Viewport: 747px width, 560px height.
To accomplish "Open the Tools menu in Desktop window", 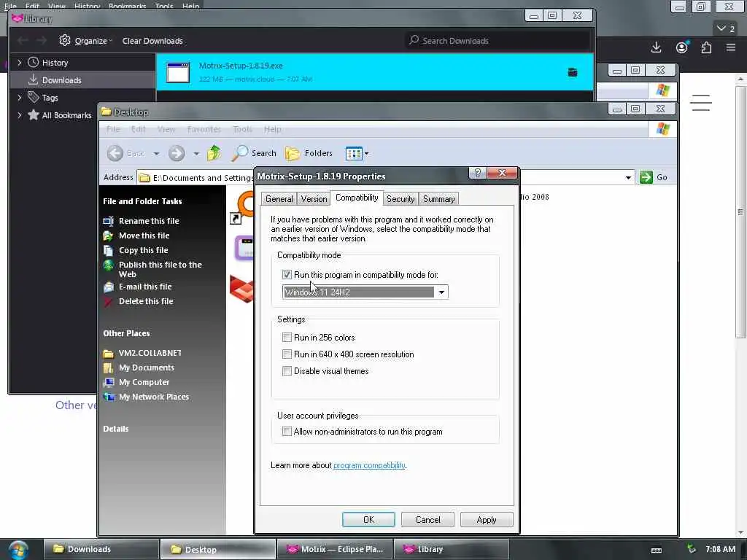I will click(x=242, y=129).
